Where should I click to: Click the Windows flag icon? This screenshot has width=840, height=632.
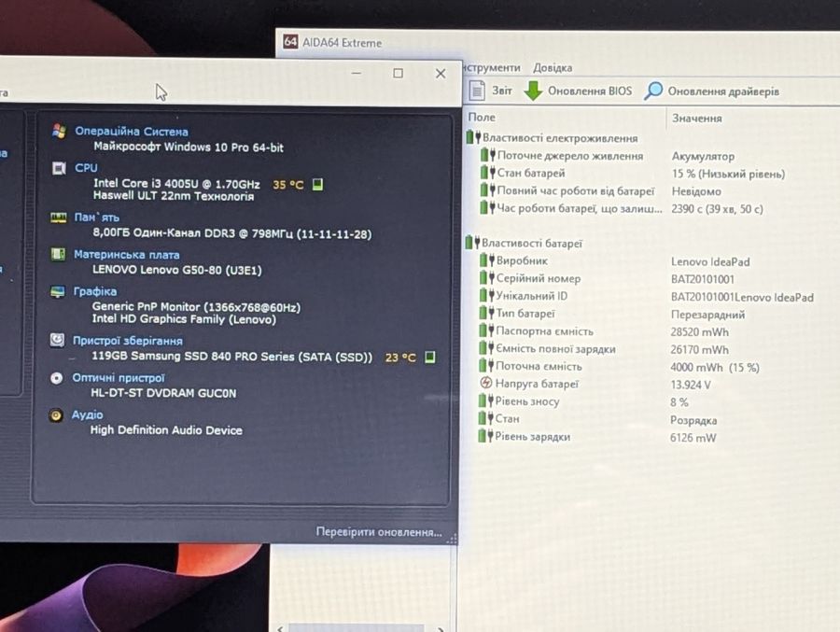(x=59, y=131)
